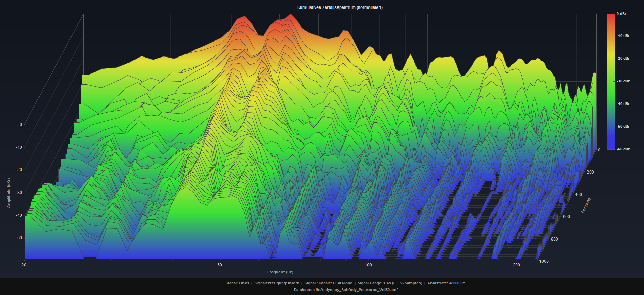The image size is (644, 295).
Task: Click the Dateiname .amf file name line
Action: coord(345,290)
